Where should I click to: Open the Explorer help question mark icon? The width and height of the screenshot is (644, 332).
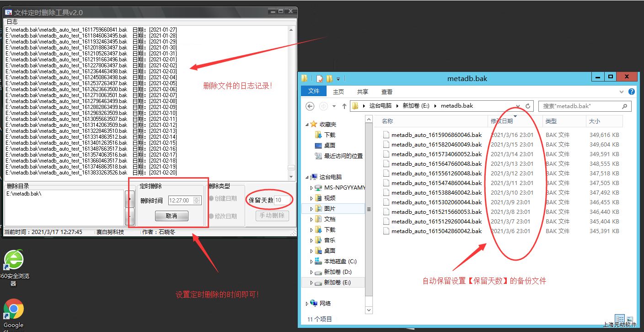point(632,92)
